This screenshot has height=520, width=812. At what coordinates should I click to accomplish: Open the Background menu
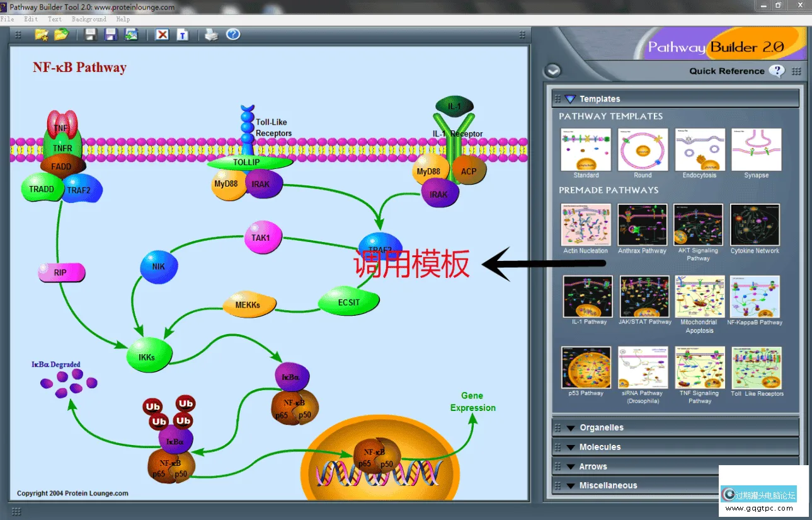click(89, 20)
